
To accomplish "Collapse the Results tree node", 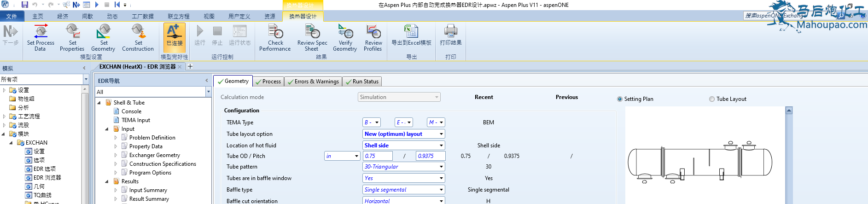I will pyautogui.click(x=107, y=181).
